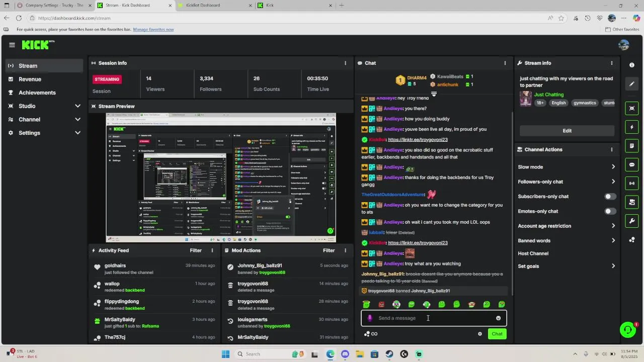
Task: Open File Explorer from taskbar
Action: point(360,354)
